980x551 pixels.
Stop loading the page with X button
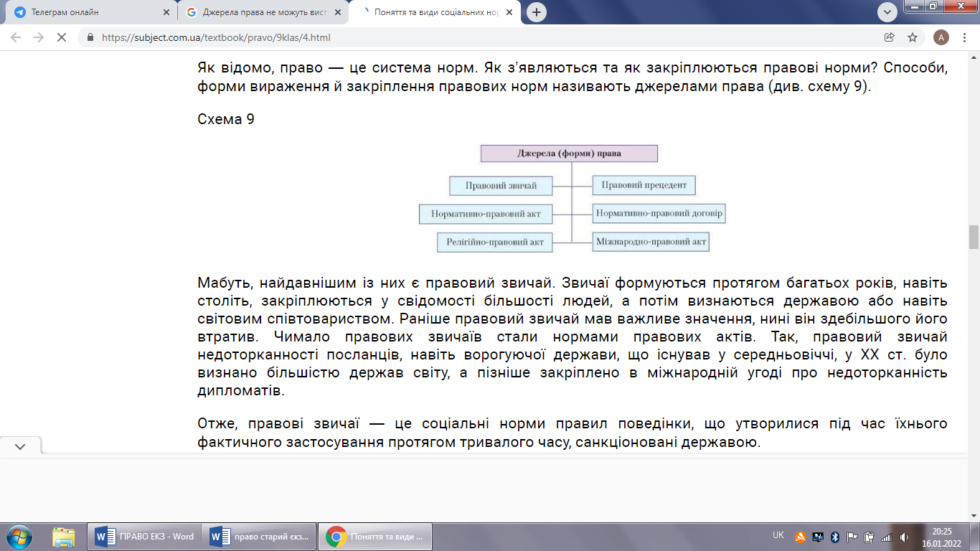62,37
